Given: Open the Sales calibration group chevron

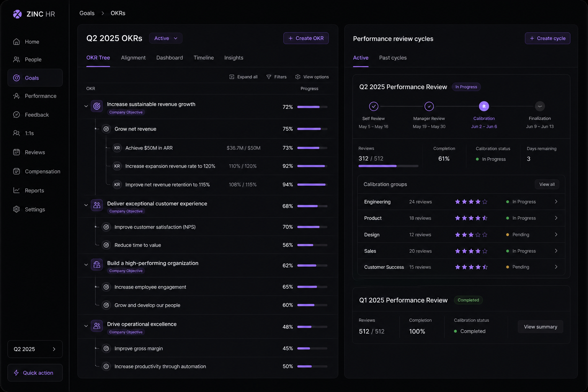Looking at the screenshot, I should tap(556, 251).
